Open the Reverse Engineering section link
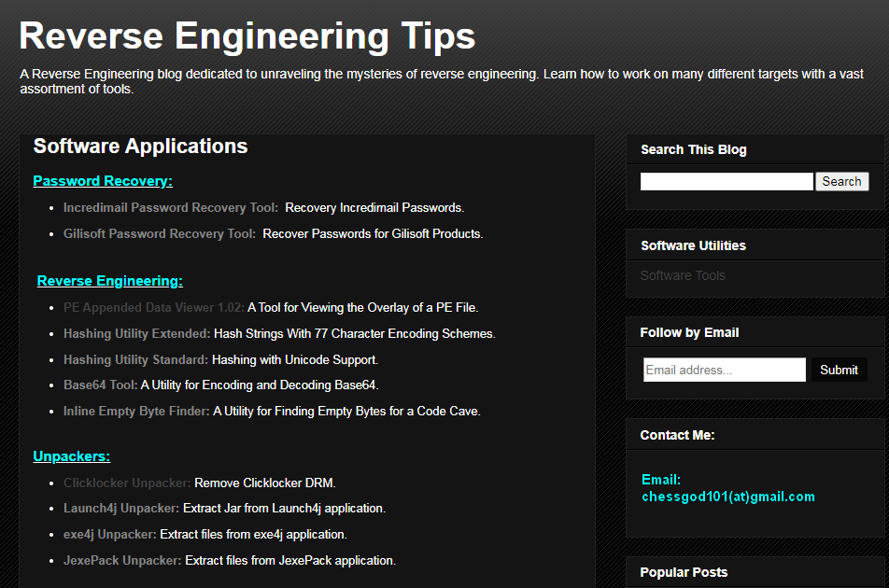889x588 pixels. [x=110, y=281]
